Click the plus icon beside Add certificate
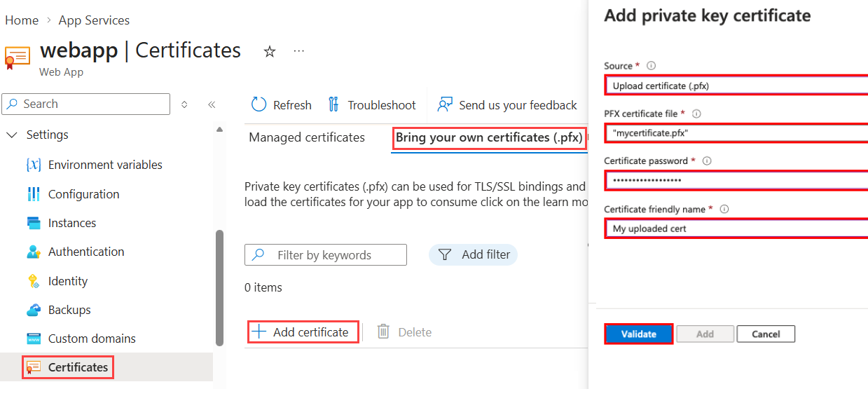This screenshot has height=396, width=868. click(259, 332)
